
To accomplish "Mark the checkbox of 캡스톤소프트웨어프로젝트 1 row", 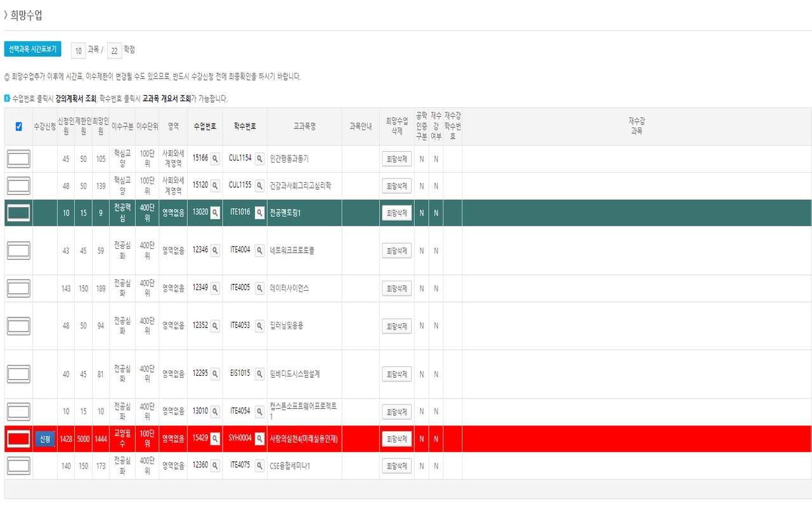I will coord(18,411).
